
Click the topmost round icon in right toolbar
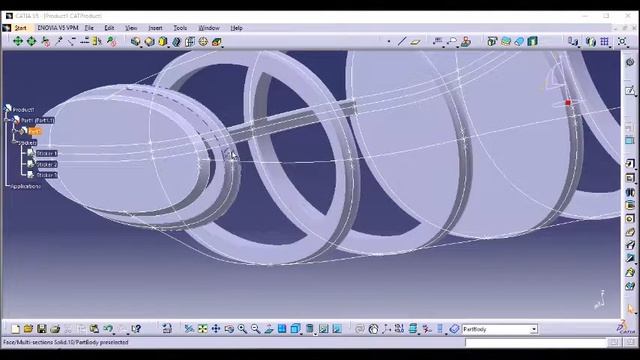(630, 62)
